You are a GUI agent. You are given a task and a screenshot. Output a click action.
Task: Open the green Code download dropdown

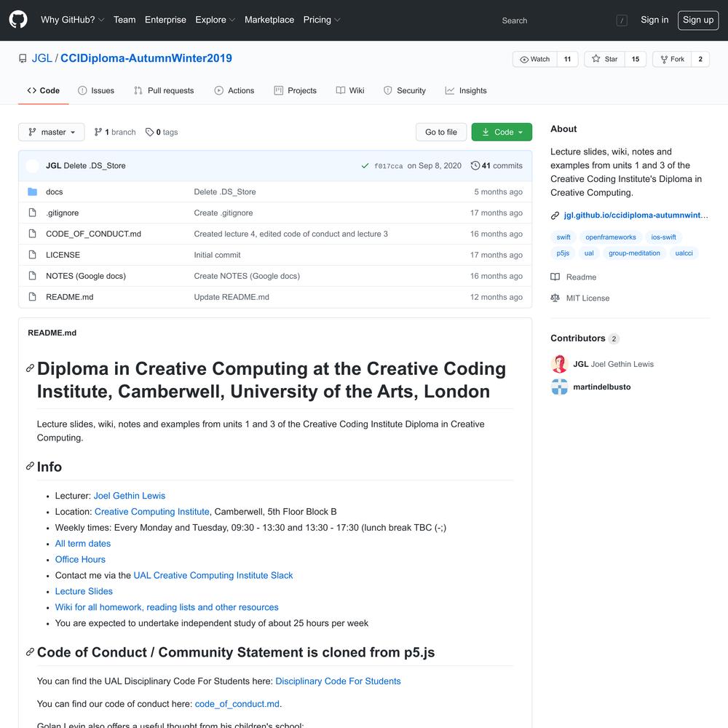click(x=502, y=132)
